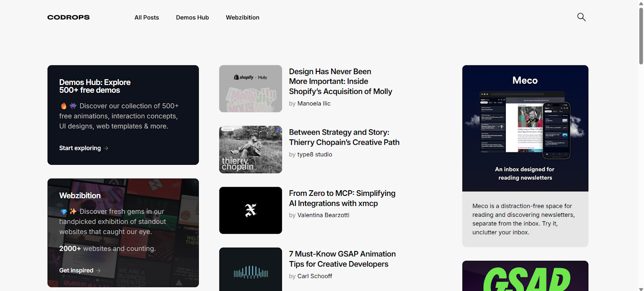View author type8 studio

pos(315,154)
